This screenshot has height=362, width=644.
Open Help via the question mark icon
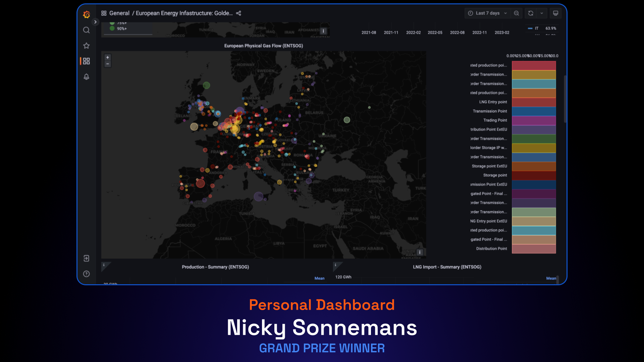tap(86, 274)
